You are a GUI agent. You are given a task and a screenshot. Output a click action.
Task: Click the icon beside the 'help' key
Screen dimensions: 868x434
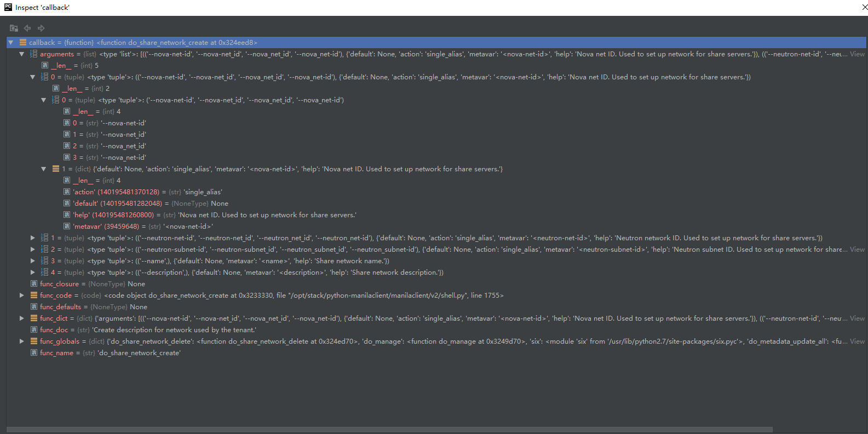[67, 215]
